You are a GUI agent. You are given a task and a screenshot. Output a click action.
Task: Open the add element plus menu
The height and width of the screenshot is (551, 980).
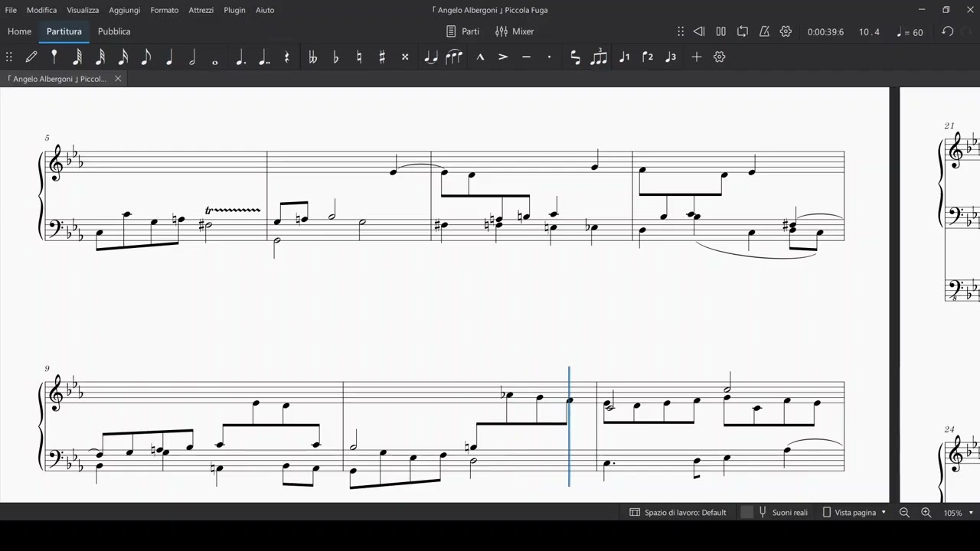[696, 57]
